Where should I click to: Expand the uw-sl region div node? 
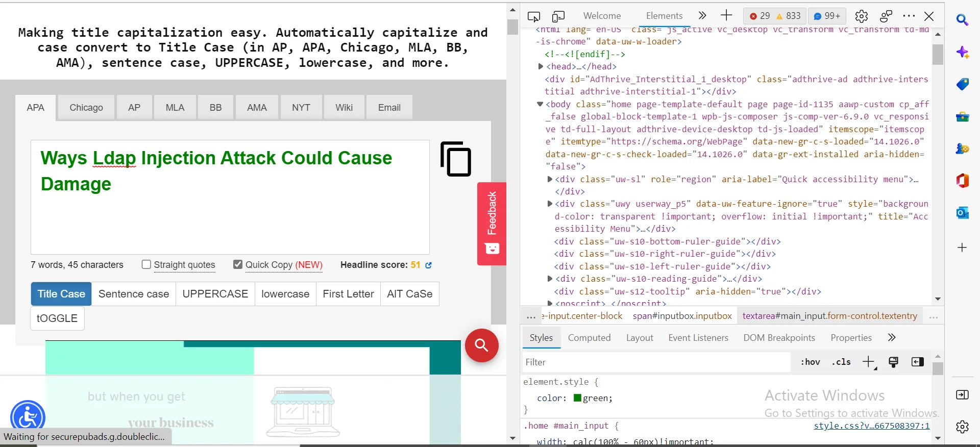point(550,179)
